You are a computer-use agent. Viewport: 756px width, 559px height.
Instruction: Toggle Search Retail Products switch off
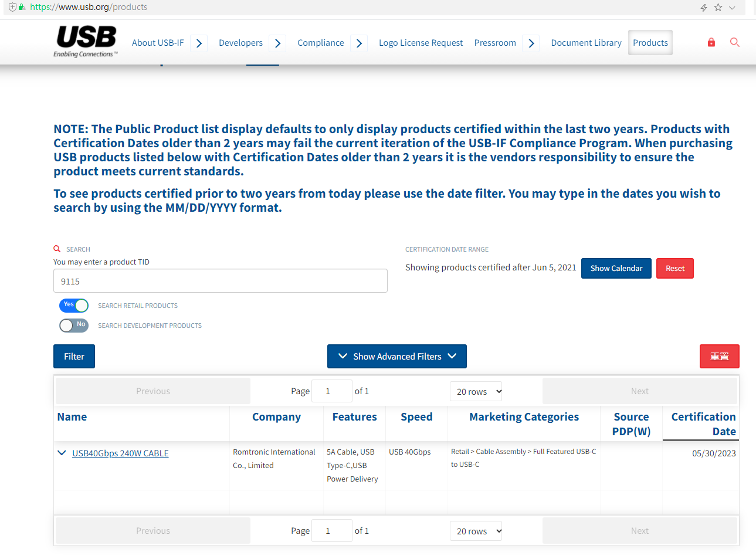74,305
